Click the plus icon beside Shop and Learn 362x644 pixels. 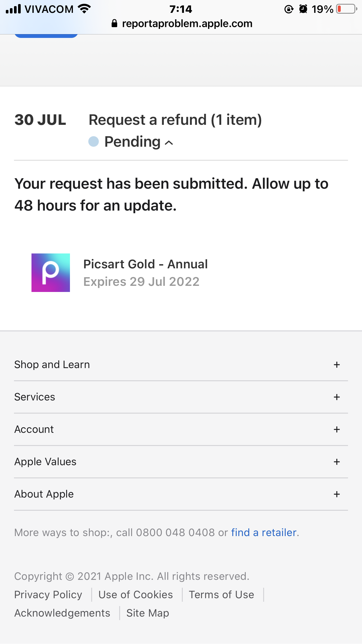337,365
